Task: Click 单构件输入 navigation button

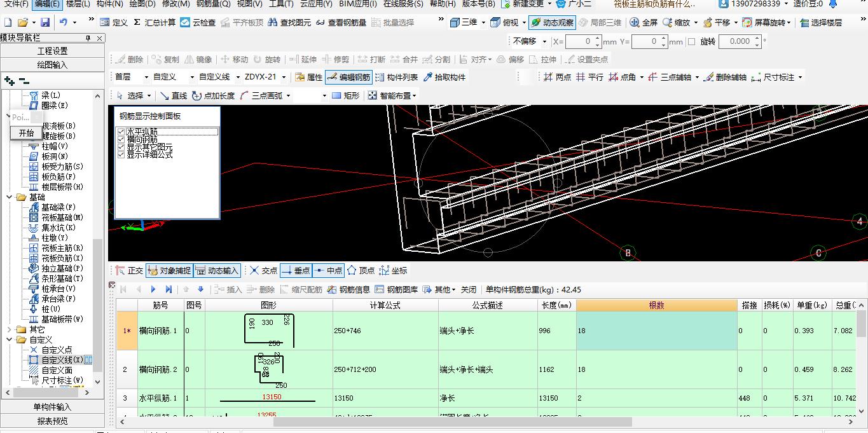Action: point(52,407)
